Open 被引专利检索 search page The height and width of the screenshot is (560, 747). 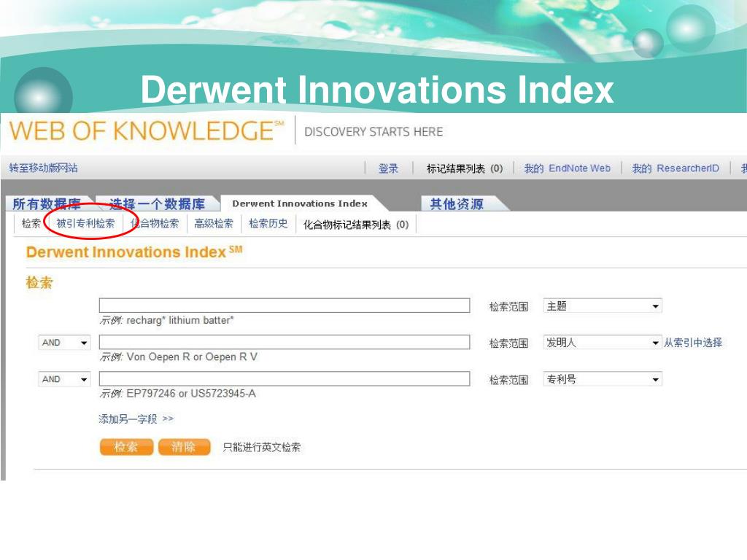[85, 223]
